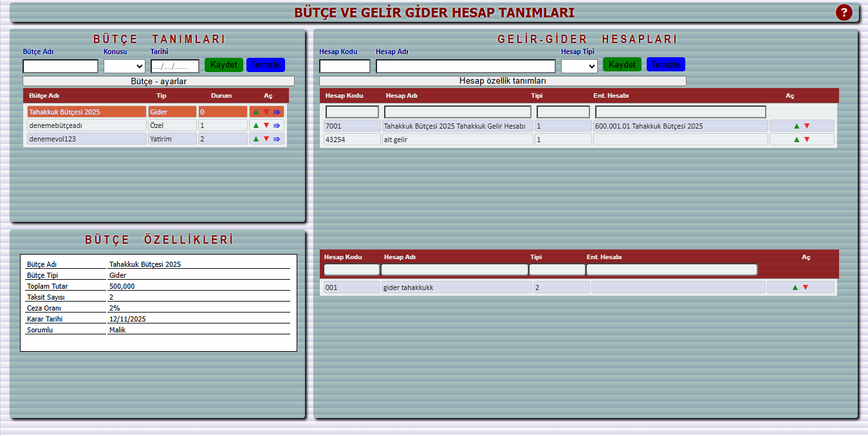Click blue arrow icon for denemevol123 row
The width and height of the screenshot is (868, 436).
(x=277, y=139)
